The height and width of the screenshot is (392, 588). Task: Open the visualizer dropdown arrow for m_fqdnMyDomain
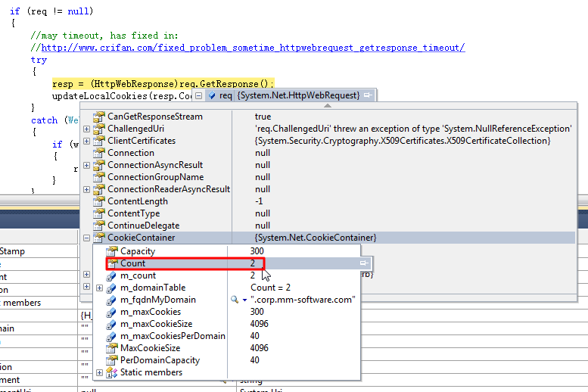coord(244,300)
